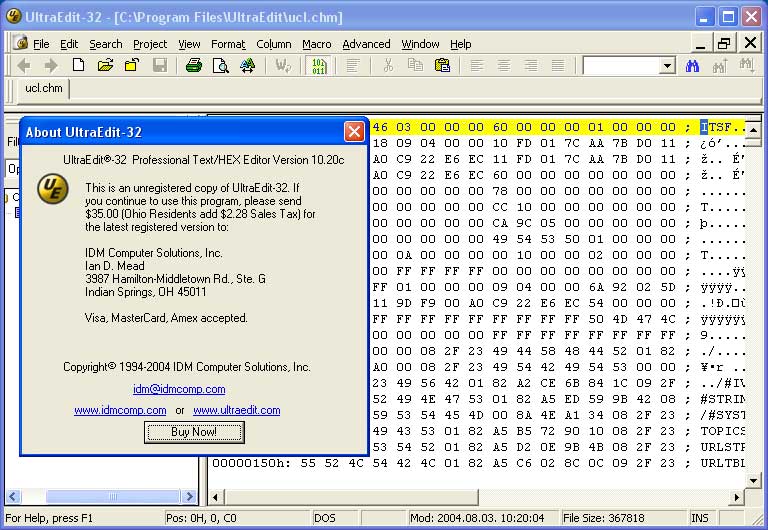Viewport: 768px width, 530px height.
Task: Open the www.ultraedit.com link
Action: click(237, 410)
